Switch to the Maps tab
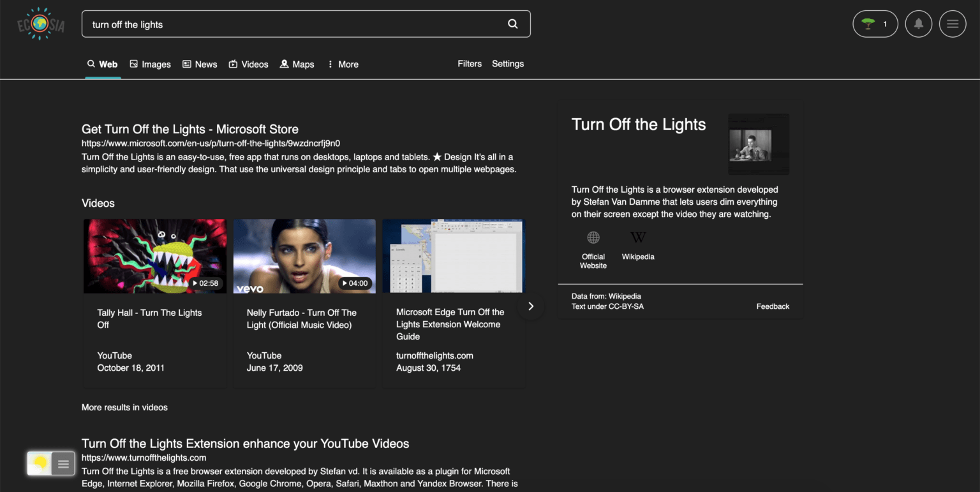980x492 pixels. [297, 64]
